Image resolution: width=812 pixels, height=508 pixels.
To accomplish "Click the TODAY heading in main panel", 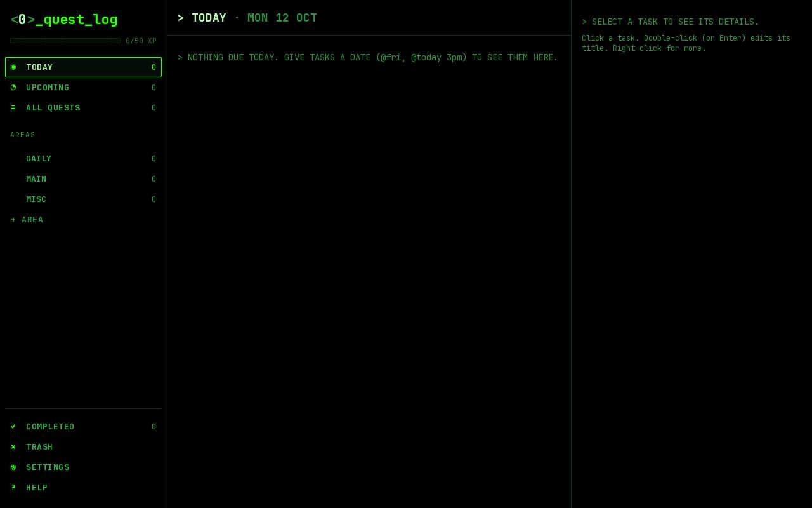I will point(209,18).
